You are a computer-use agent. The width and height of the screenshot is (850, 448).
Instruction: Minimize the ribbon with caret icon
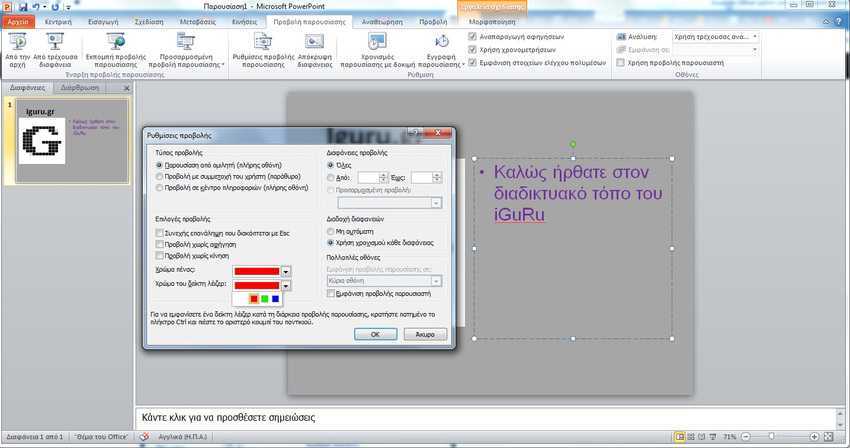(x=826, y=22)
